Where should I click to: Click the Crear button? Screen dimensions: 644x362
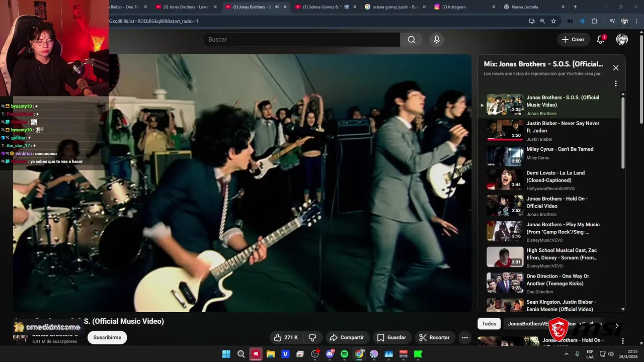pyautogui.click(x=573, y=40)
